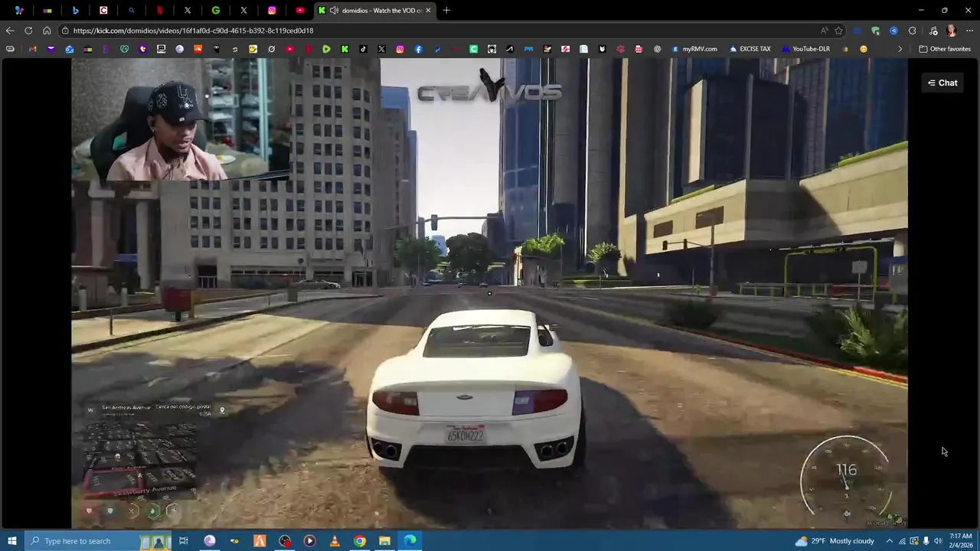Open browser Settings and more menu
The image size is (980, 551).
pos(969,31)
